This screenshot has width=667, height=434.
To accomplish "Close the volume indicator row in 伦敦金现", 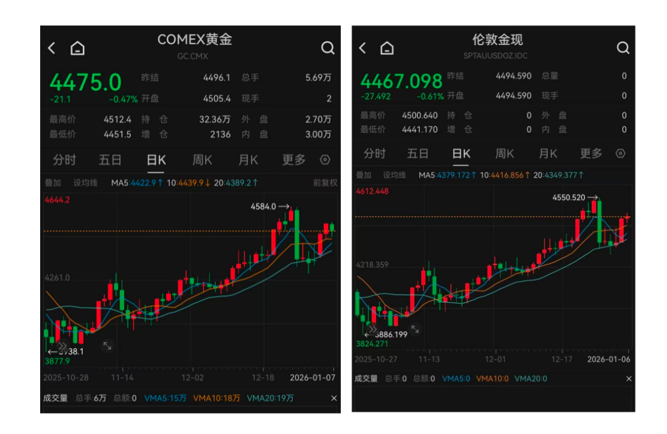I will [x=628, y=379].
